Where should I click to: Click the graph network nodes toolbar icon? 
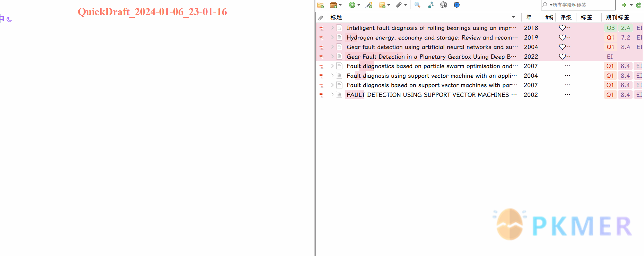pos(431,5)
